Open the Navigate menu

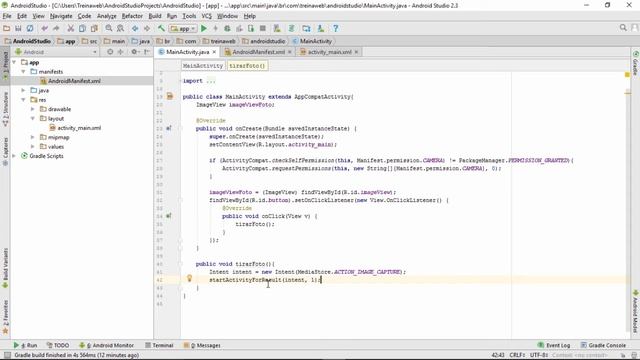tap(61, 16)
